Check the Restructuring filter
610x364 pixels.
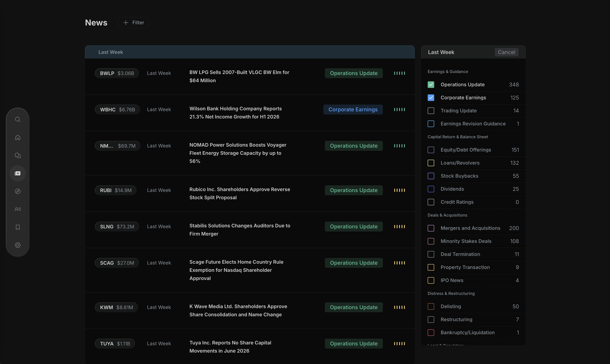coord(431,319)
